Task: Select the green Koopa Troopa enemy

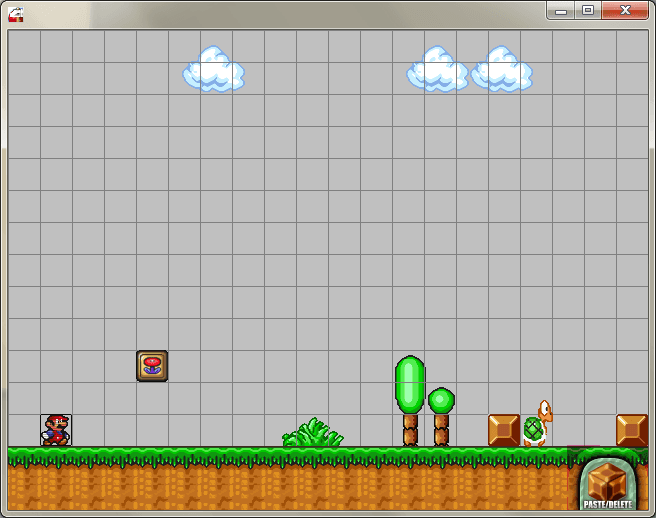Action: (538, 423)
